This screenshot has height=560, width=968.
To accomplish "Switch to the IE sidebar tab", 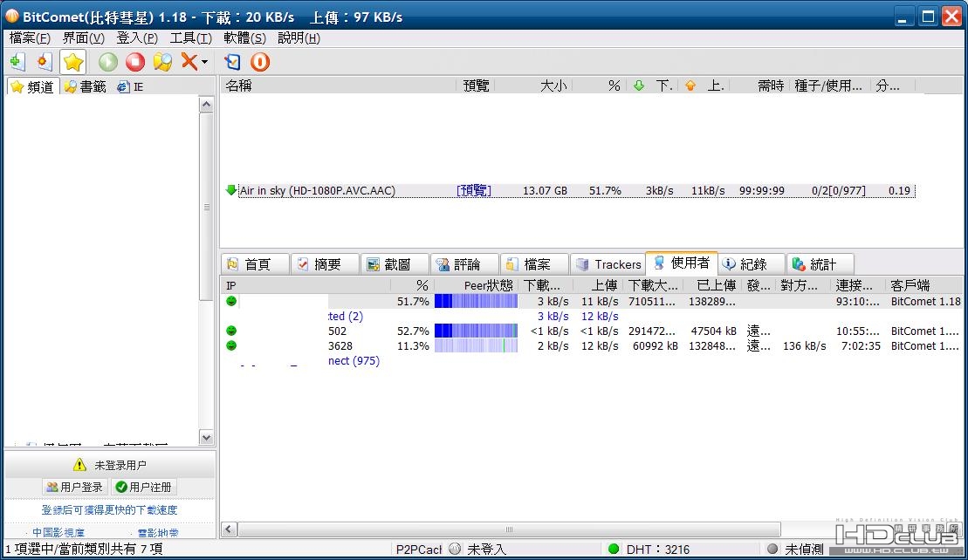I will tap(130, 87).
